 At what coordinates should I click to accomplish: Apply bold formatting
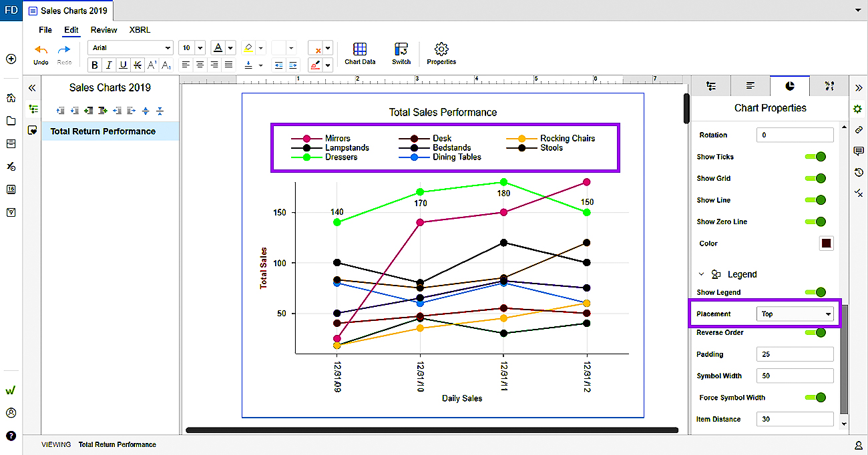pyautogui.click(x=94, y=65)
